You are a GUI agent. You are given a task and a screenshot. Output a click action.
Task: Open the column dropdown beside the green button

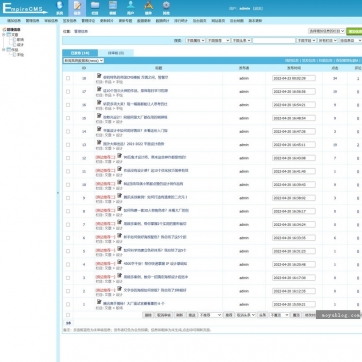[x=326, y=31]
